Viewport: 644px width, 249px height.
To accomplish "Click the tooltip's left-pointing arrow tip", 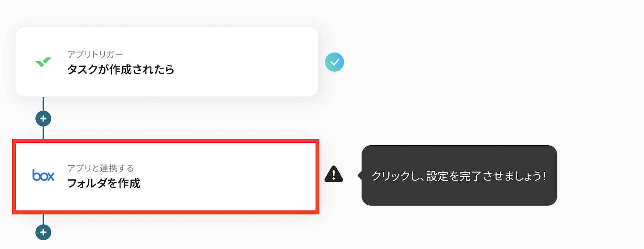I will 359,175.
